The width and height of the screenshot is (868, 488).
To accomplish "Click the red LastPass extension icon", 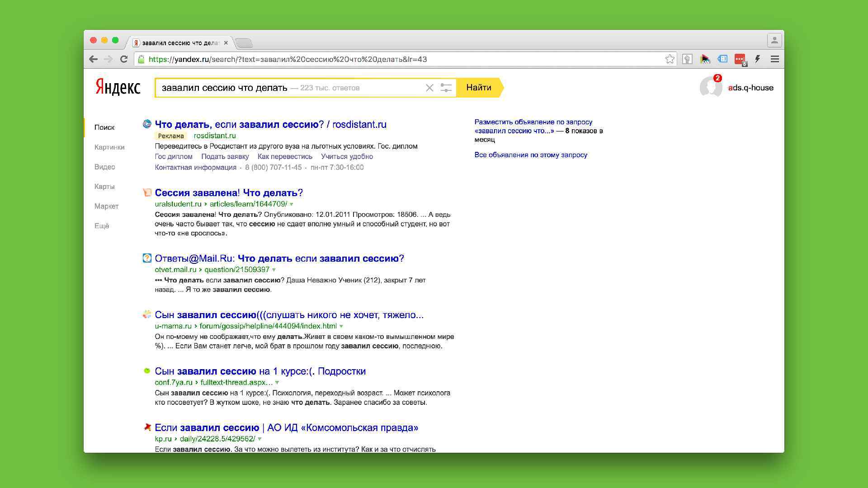I will point(740,59).
